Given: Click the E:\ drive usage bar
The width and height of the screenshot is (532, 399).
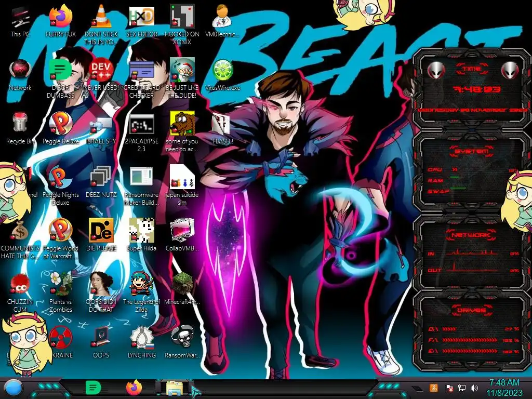Looking at the screenshot, I should click(x=474, y=351).
